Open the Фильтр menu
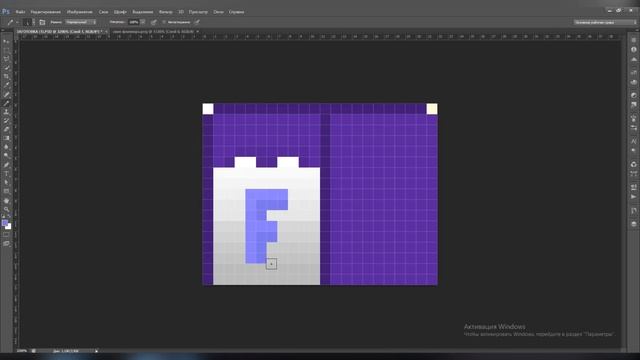This screenshot has width=640, height=360. pyautogui.click(x=165, y=12)
